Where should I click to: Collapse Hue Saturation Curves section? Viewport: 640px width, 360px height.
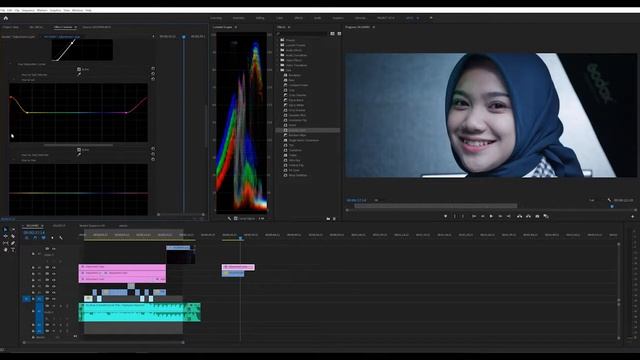pos(11,64)
